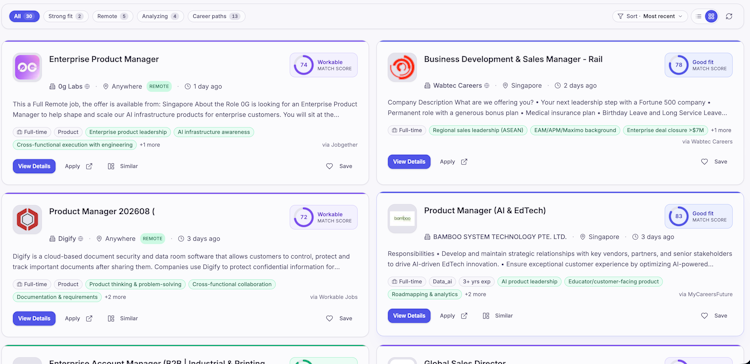Open the Sort Most recent dropdown

tap(650, 16)
